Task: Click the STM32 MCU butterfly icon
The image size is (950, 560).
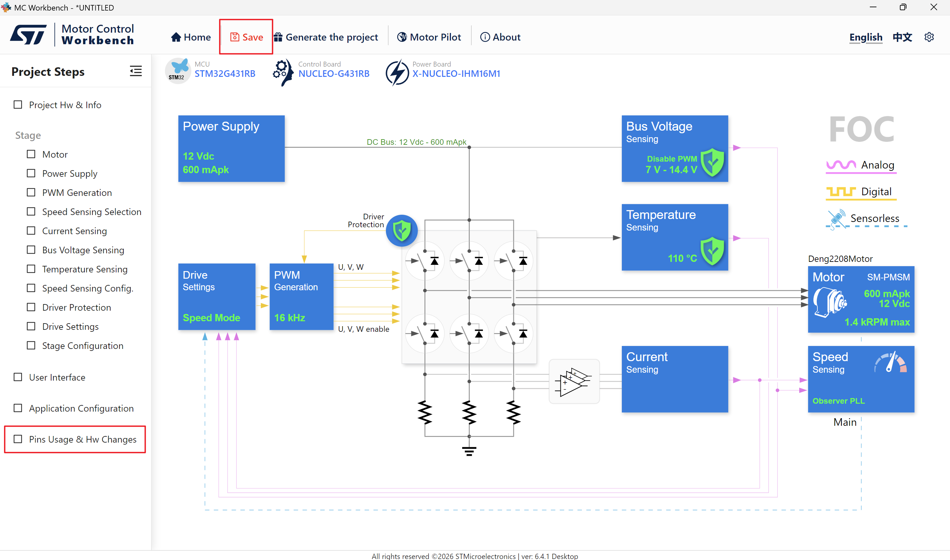Action: [x=178, y=71]
